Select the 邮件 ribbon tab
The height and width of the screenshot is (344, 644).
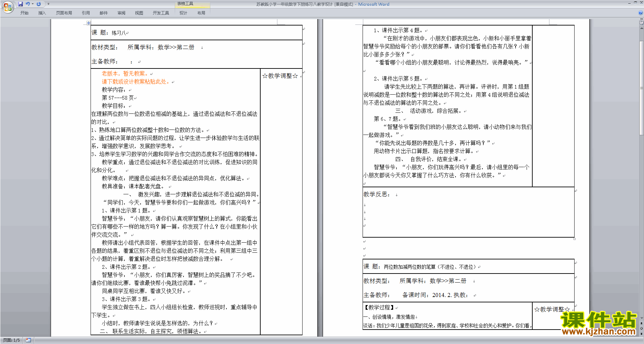[104, 13]
